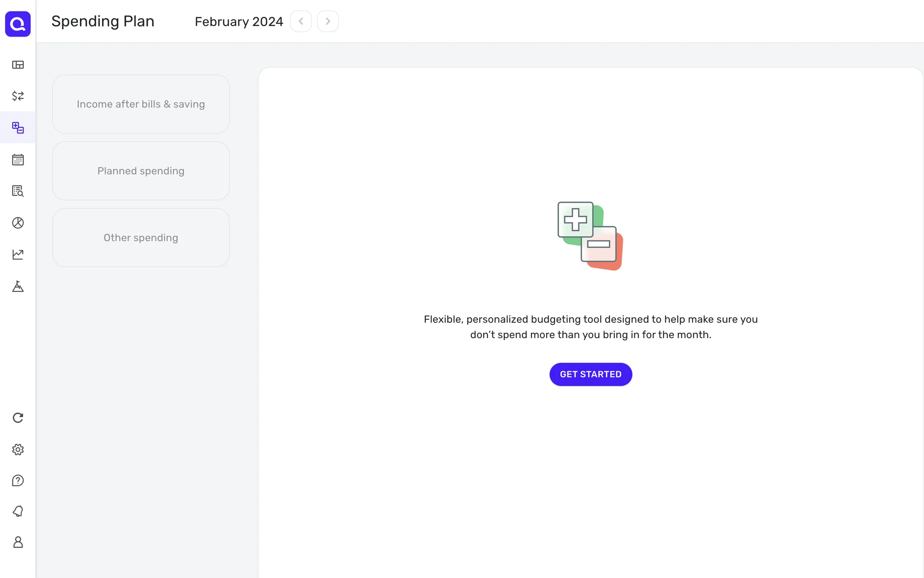Viewport: 924px width, 578px height.
Task: Click the GET STARTED button
Action: 590,374
